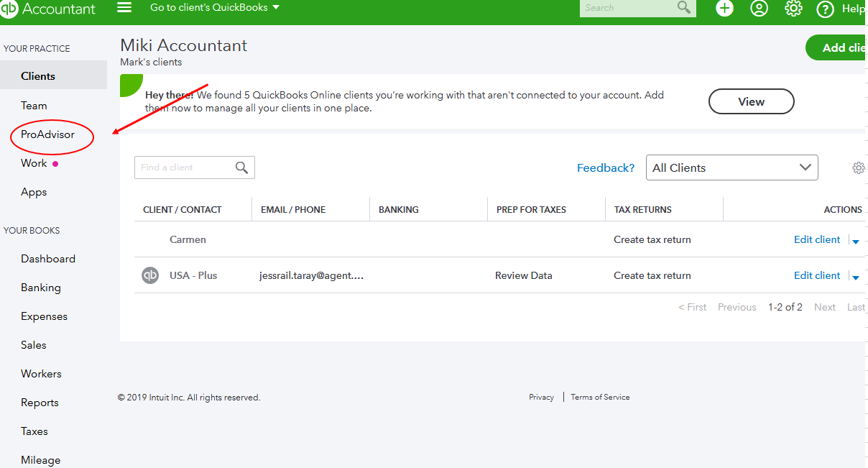The image size is (868, 468).
Task: Open the top-bar Settings gear
Action: click(x=793, y=9)
